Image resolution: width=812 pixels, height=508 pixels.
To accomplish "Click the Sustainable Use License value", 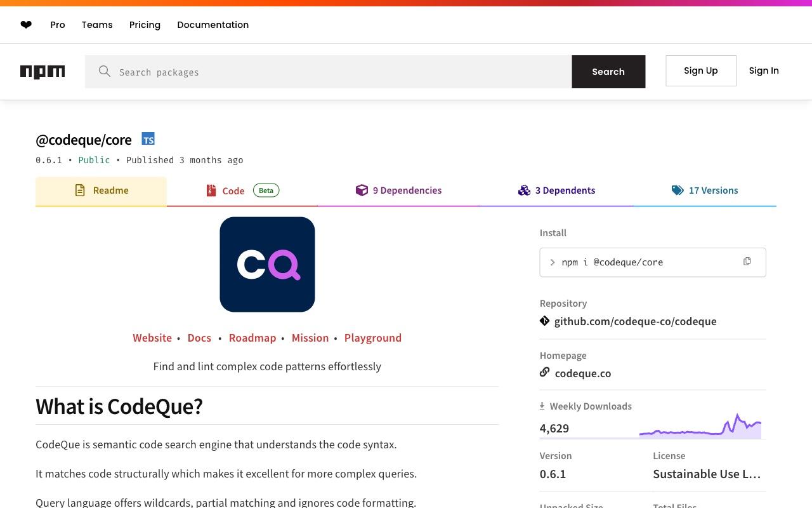I will click(707, 474).
